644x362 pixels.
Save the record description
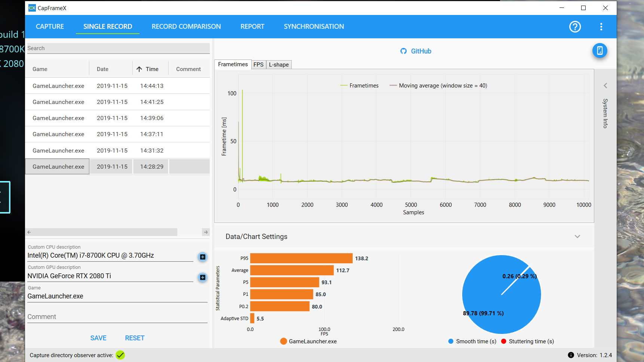coord(98,338)
